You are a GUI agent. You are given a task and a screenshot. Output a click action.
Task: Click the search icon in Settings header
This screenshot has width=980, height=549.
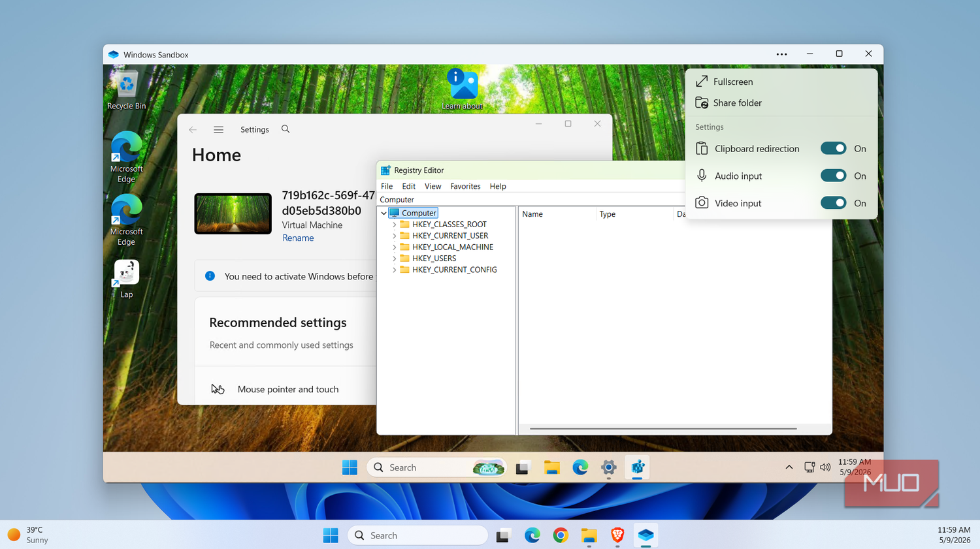tap(286, 129)
